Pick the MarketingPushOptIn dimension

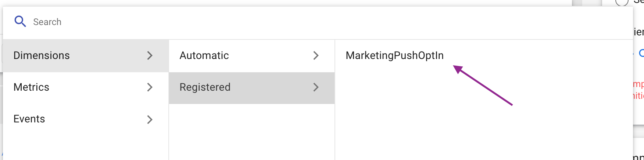[x=395, y=56]
